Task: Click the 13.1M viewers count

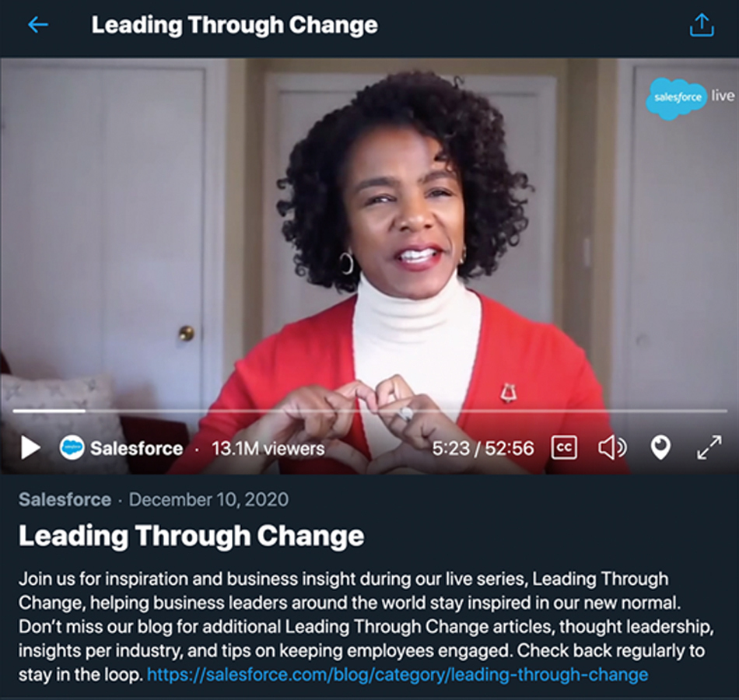Action: tap(268, 448)
